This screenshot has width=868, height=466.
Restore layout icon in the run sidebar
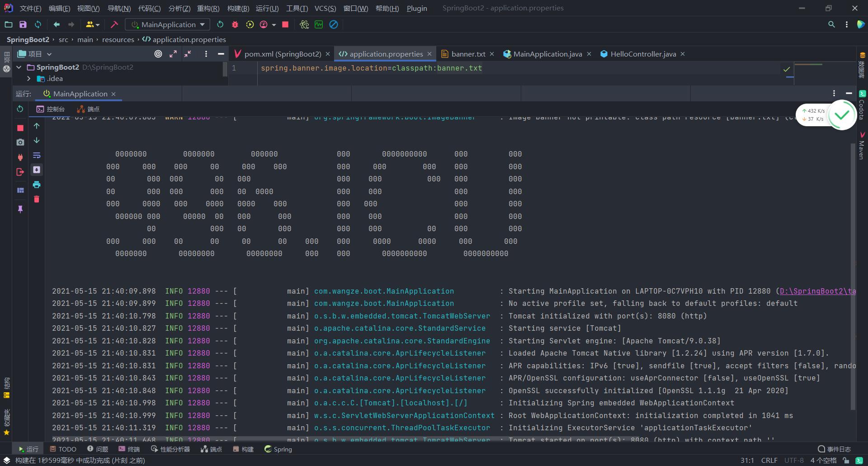pyautogui.click(x=20, y=190)
